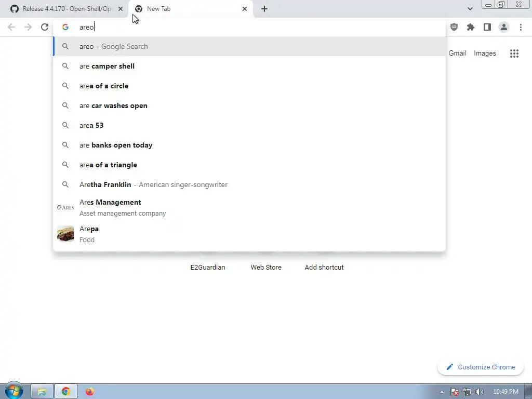Open a new tab with plus button

(264, 9)
